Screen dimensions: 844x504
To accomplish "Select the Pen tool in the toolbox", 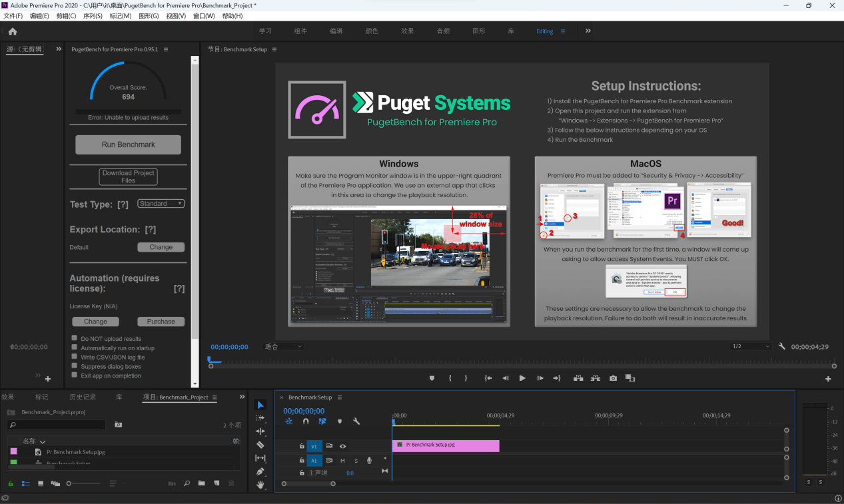I will tap(260, 471).
